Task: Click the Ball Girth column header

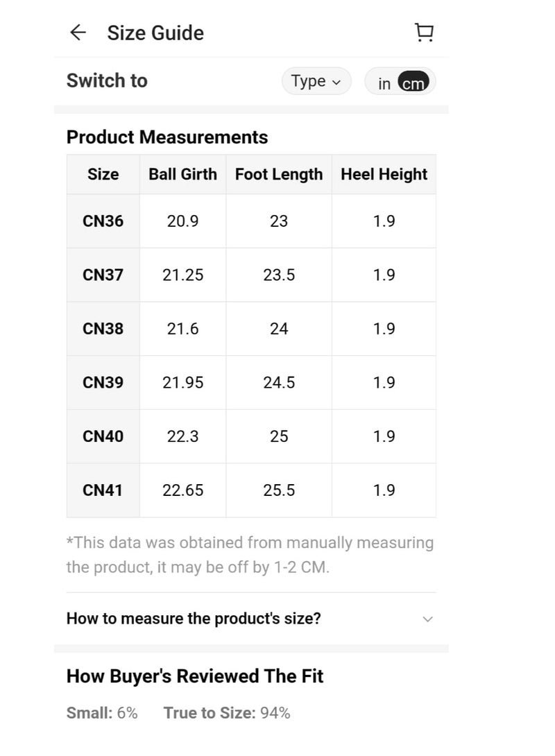Action: 182,174
